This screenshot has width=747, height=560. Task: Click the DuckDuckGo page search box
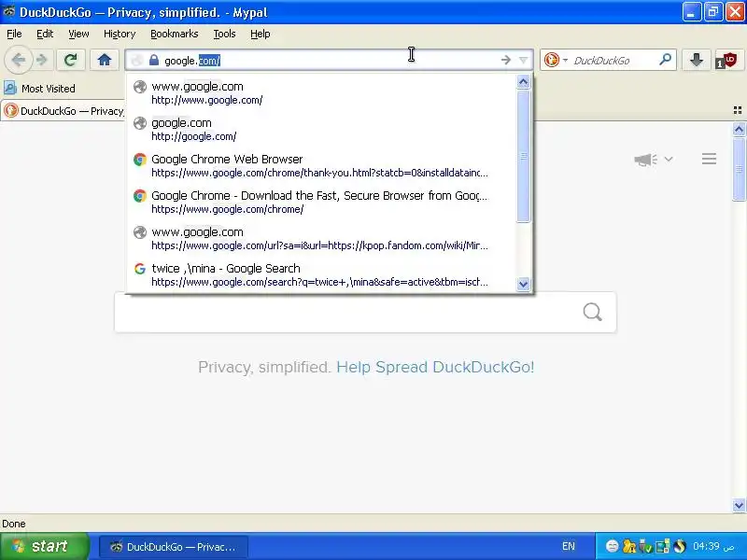[365, 312]
